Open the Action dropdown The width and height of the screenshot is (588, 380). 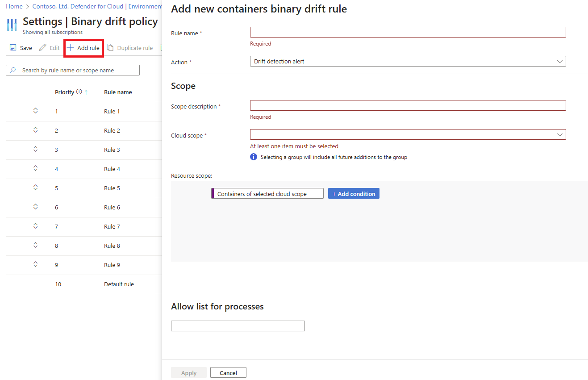click(x=408, y=61)
